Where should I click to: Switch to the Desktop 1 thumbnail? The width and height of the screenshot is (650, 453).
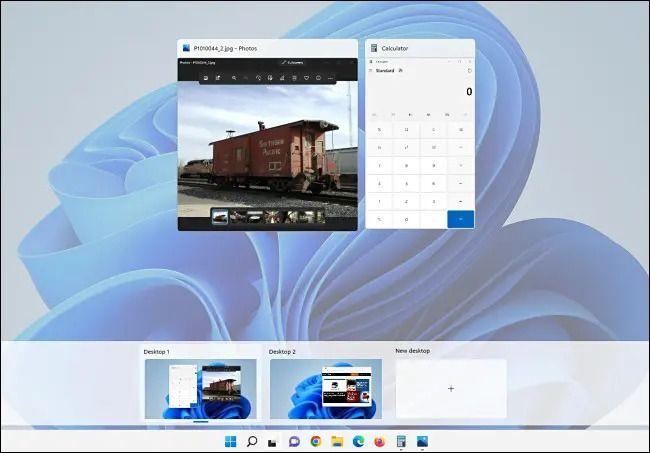click(x=201, y=389)
